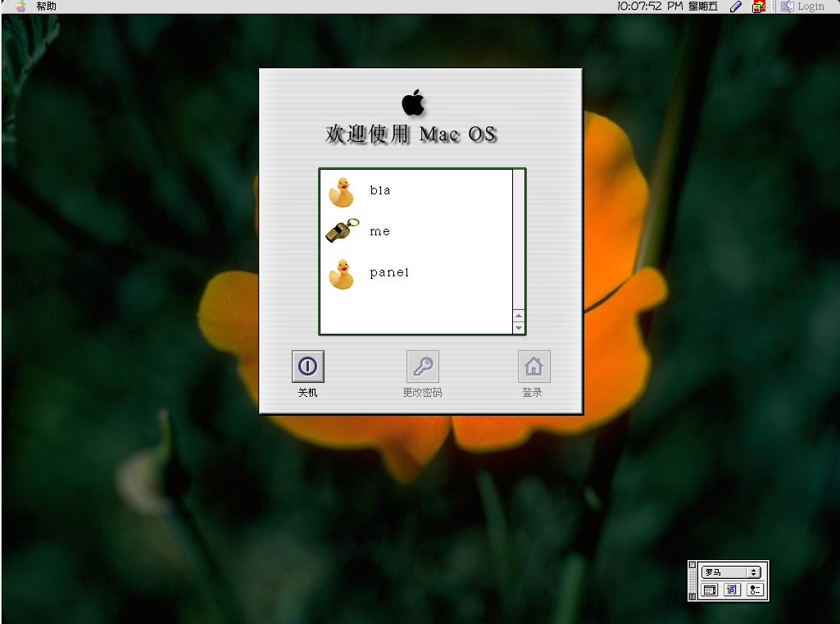The image size is (840, 624).
Task: Collapse the input palette with its windowshade box
Action: pos(692,565)
